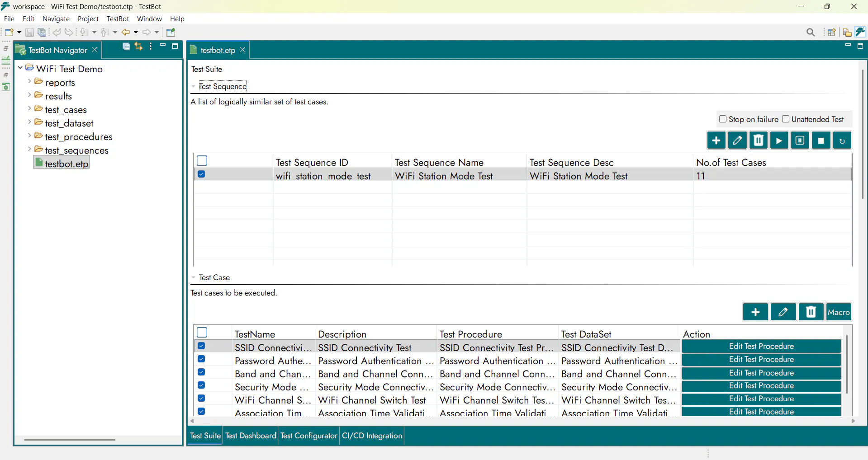Viewport: 868px width, 460px height.
Task: Select the testbot.etp file in the navigator
Action: [x=62, y=163]
